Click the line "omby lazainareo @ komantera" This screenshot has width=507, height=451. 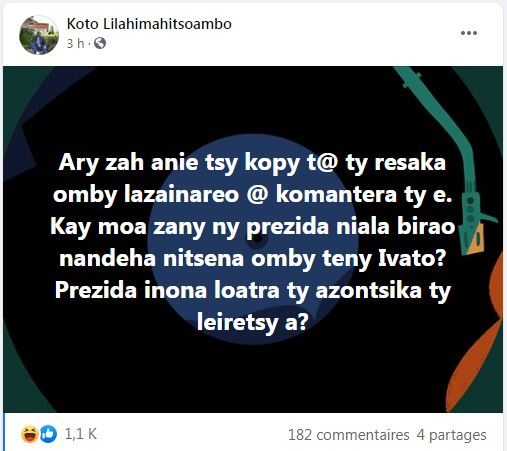225,195
